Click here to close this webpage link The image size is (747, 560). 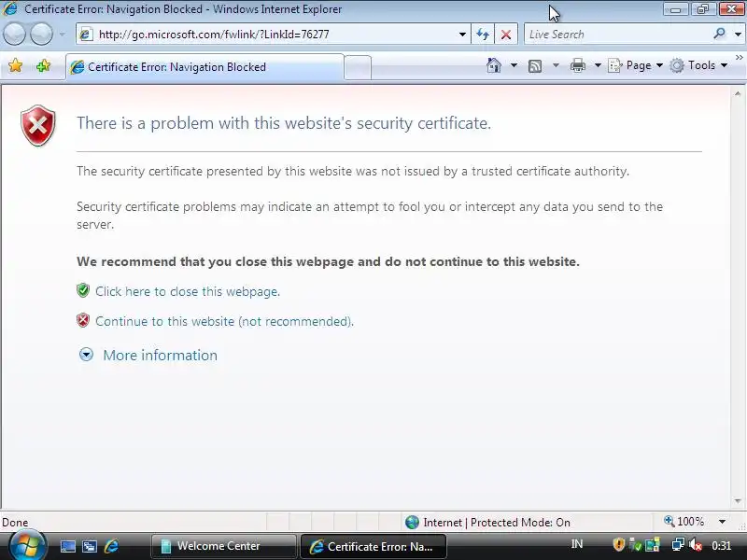[x=188, y=291]
